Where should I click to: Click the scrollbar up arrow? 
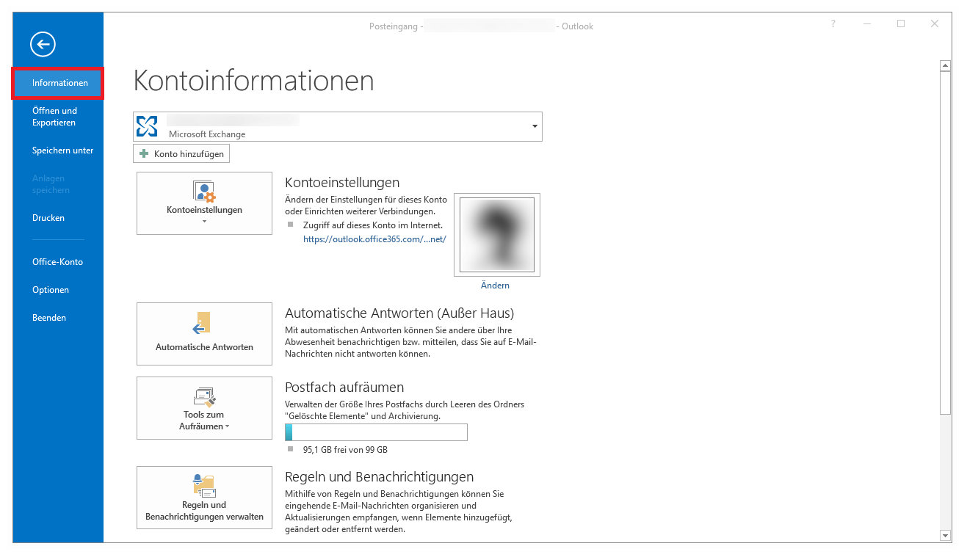coord(946,66)
